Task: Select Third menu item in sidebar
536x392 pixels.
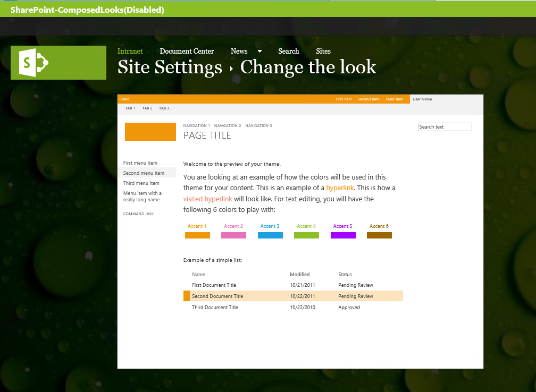Action: tap(141, 183)
